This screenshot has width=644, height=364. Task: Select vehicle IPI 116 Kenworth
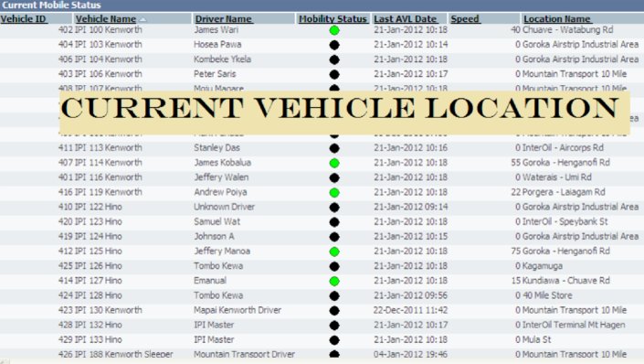coord(109,177)
